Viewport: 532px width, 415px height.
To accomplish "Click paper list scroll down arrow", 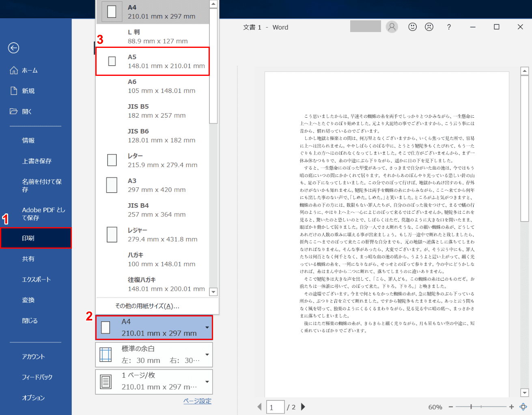I will pyautogui.click(x=213, y=292).
